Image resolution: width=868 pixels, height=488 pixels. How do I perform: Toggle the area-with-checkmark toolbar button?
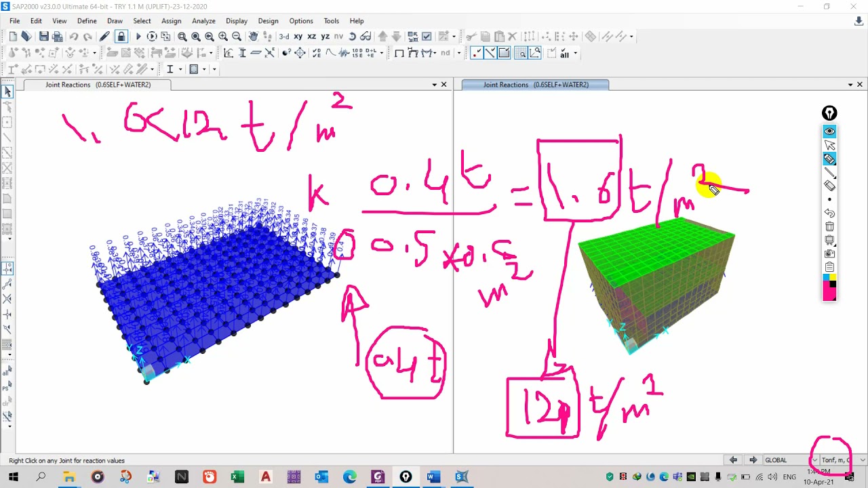tap(504, 53)
